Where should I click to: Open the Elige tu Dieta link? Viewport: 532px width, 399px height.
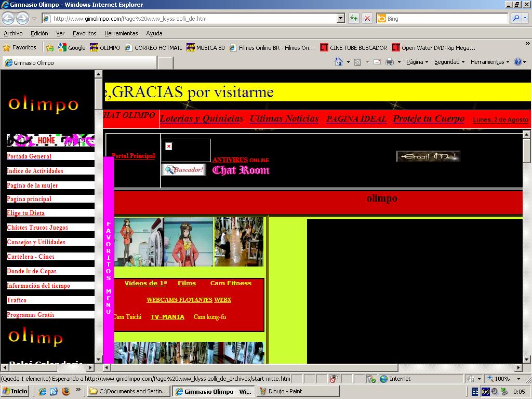click(x=25, y=213)
